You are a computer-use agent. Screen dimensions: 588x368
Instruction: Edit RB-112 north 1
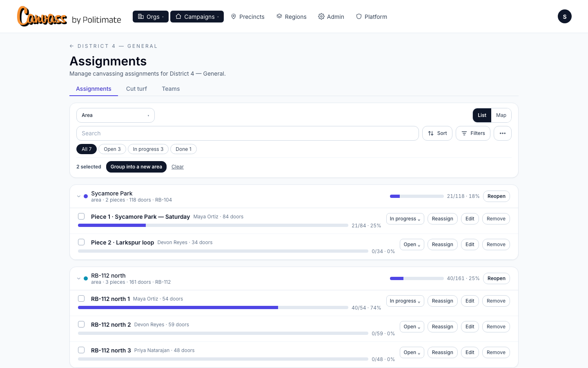point(470,301)
